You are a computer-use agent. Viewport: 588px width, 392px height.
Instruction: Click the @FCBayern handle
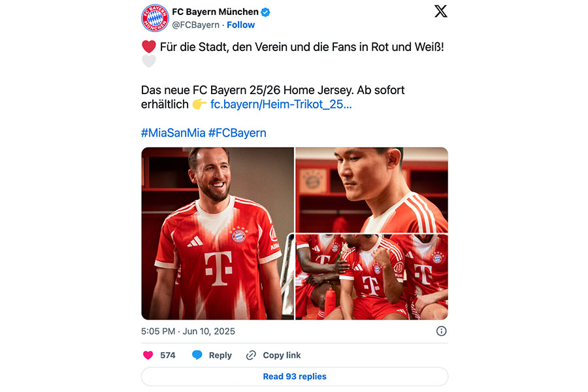click(196, 25)
